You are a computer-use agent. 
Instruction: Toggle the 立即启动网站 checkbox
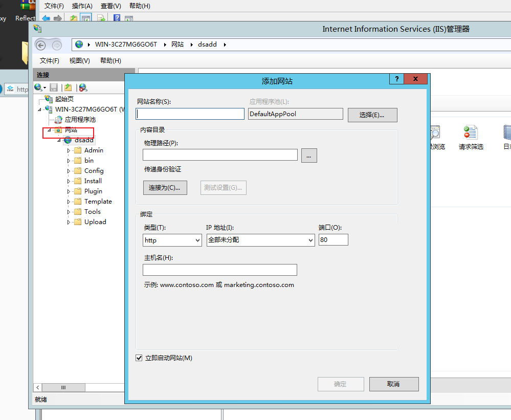pyautogui.click(x=139, y=358)
